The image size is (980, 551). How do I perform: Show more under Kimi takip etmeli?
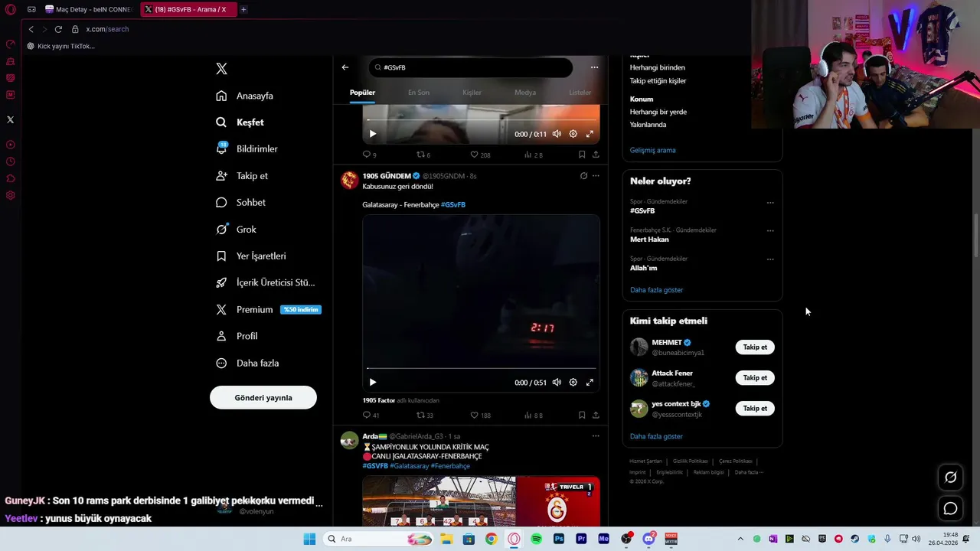pyautogui.click(x=656, y=436)
